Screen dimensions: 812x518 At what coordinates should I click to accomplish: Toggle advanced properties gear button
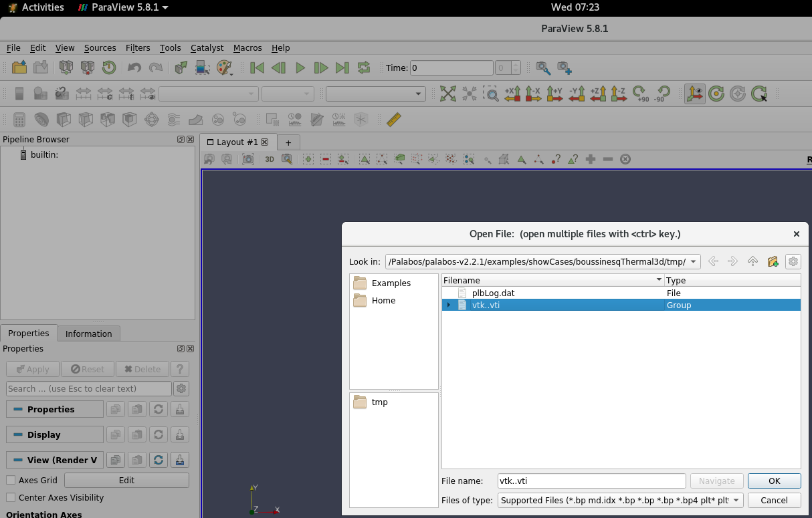181,388
